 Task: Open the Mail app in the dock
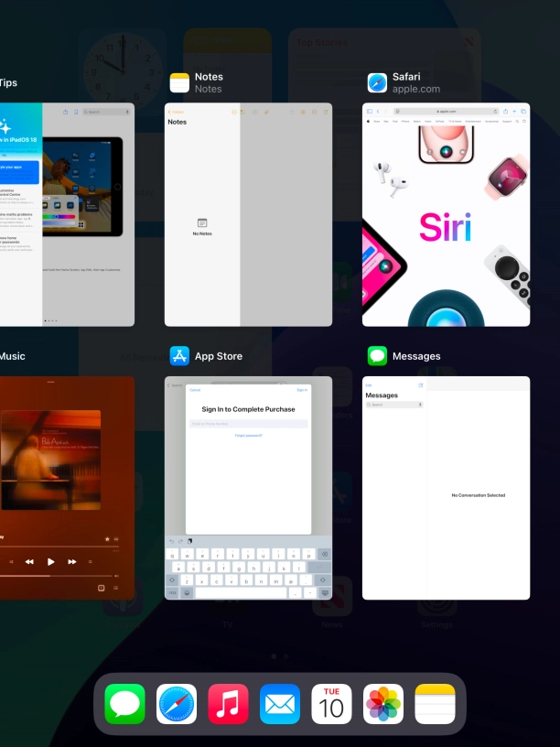[x=280, y=705]
